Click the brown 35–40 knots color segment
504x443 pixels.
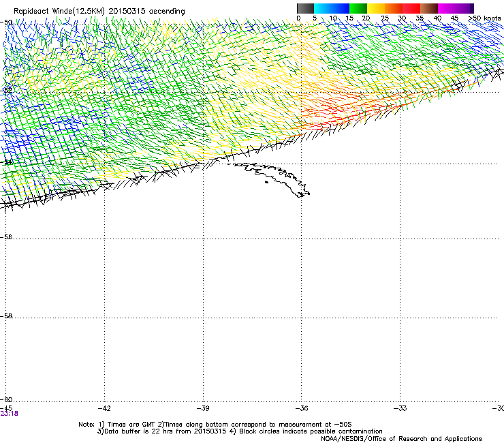[429, 8]
